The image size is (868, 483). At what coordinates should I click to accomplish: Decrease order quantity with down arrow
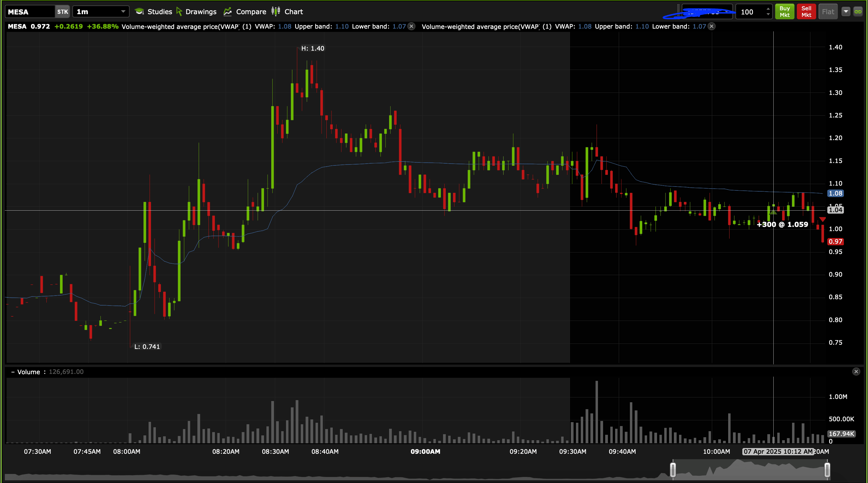coord(768,14)
